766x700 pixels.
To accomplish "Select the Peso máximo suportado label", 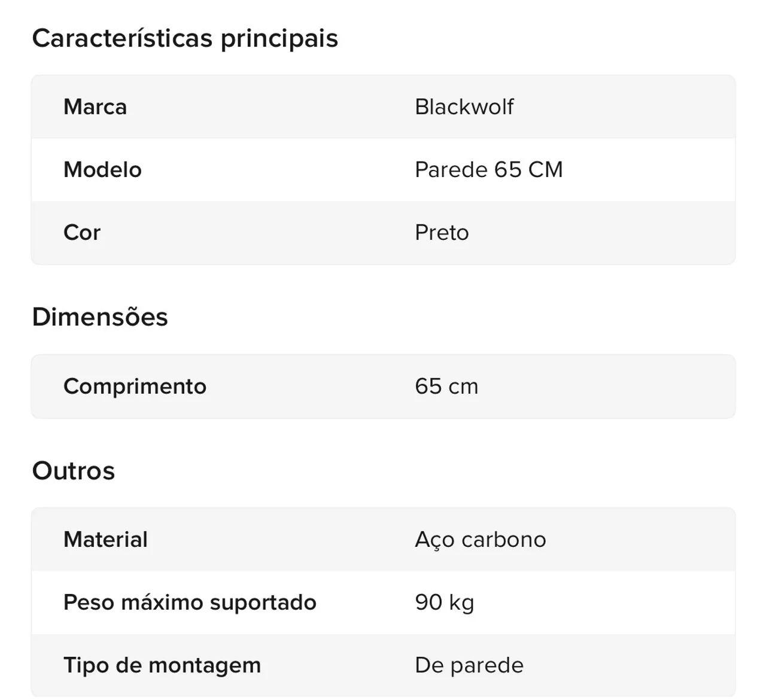I will tap(190, 602).
